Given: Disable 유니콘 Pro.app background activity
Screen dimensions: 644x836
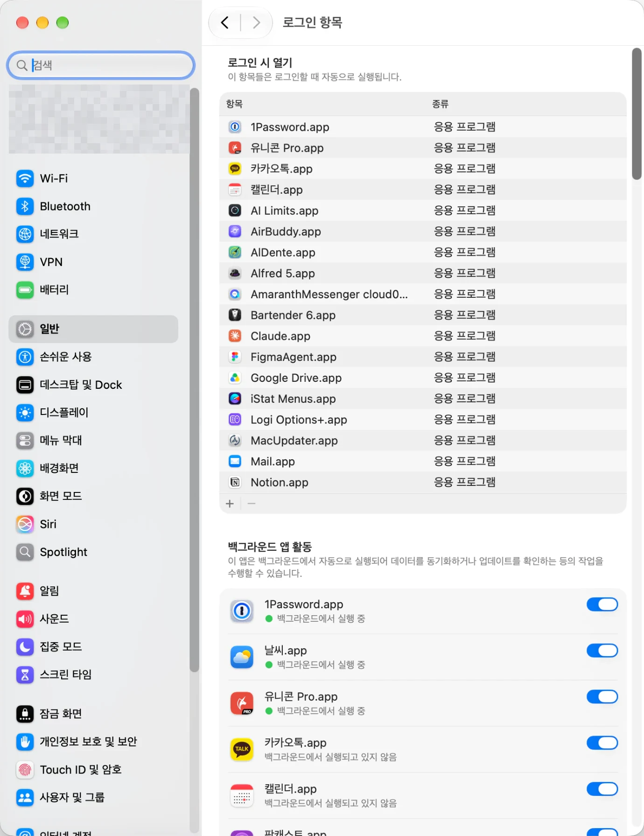Looking at the screenshot, I should tap(602, 696).
